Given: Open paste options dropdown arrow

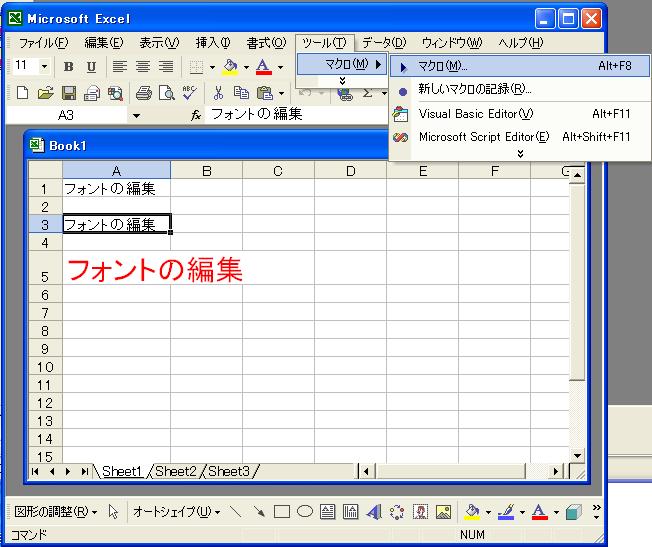Looking at the screenshot, I should click(x=282, y=93).
